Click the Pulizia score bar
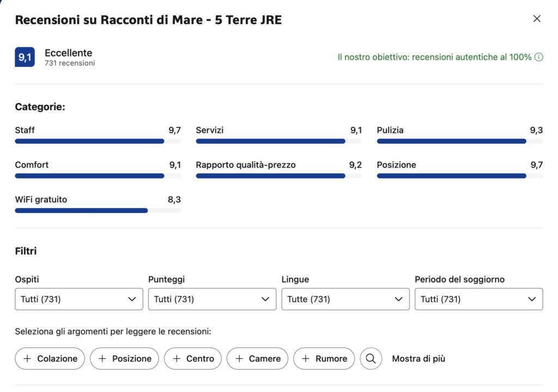The width and height of the screenshot is (558, 392). click(459, 141)
